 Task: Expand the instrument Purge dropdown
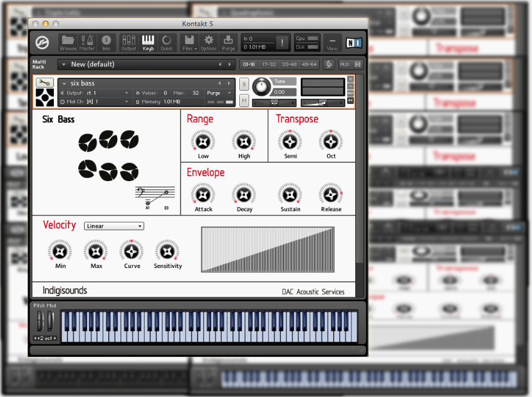coord(219,93)
